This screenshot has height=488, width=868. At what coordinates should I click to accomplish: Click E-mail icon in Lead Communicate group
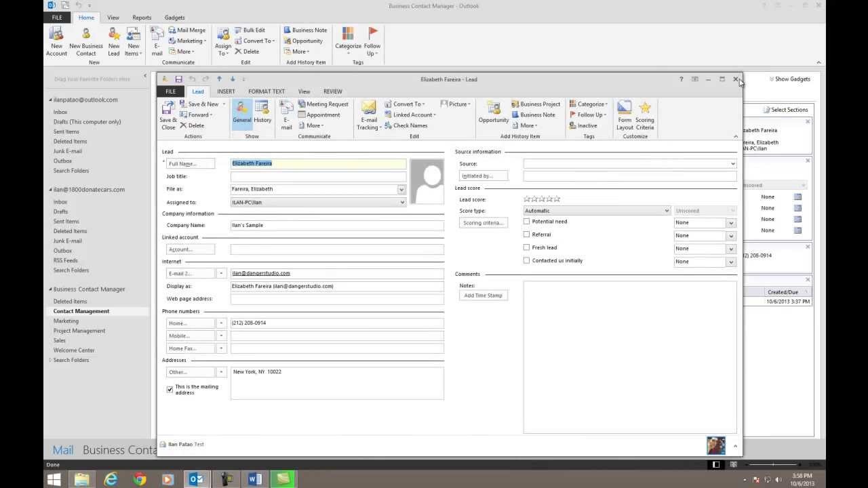click(287, 115)
